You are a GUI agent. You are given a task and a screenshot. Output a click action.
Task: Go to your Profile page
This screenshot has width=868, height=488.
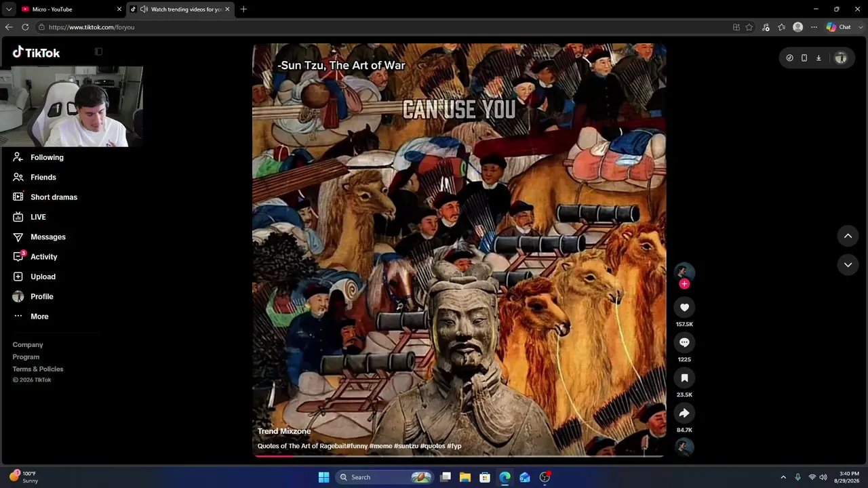33,296
